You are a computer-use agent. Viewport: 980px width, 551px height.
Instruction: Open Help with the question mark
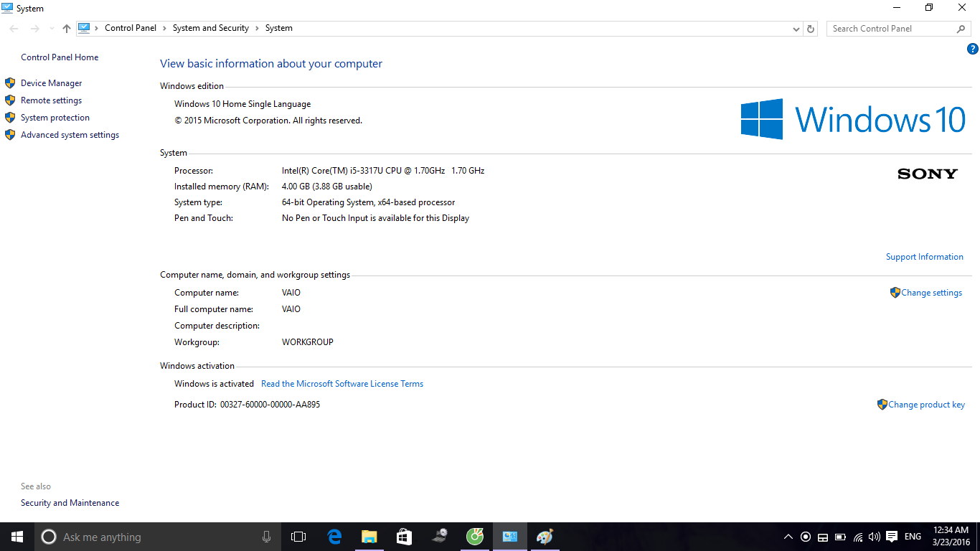coord(973,49)
